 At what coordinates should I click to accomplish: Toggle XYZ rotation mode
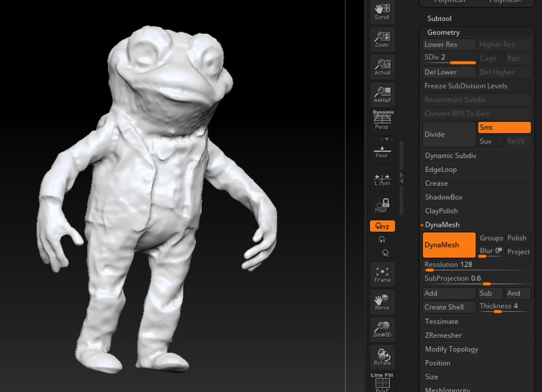pos(382,226)
